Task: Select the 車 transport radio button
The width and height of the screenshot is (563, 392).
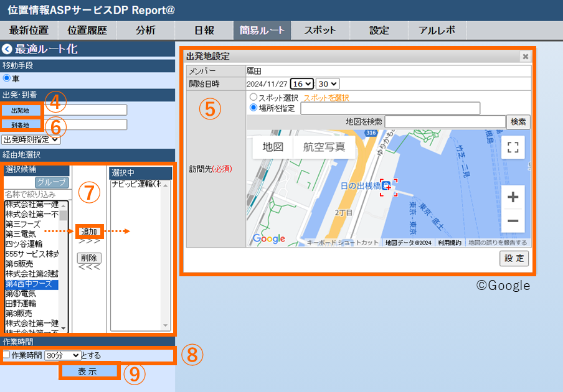Action: tap(6, 78)
